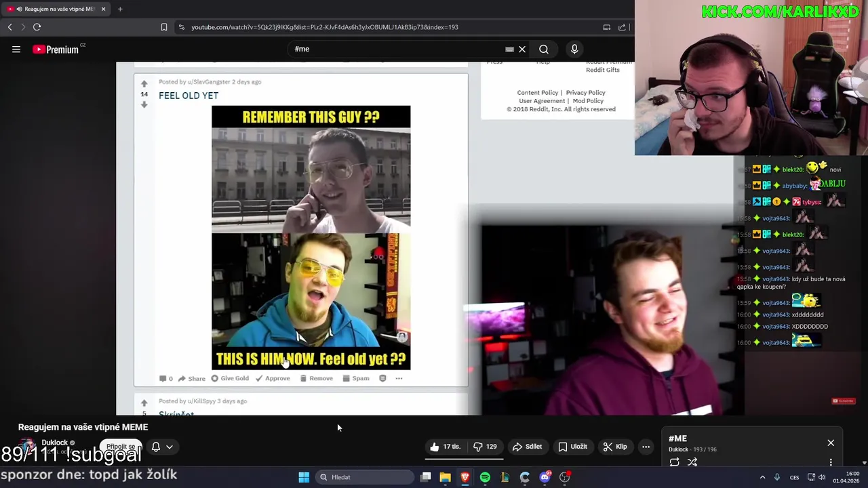868x488 pixels.
Task: Open a new browser tab with plus
Action: coord(120,9)
